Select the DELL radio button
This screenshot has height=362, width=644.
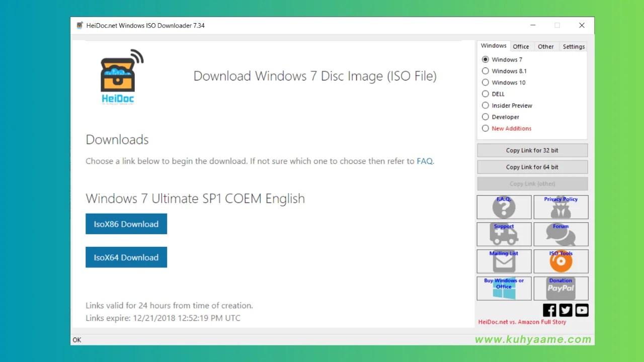486,94
